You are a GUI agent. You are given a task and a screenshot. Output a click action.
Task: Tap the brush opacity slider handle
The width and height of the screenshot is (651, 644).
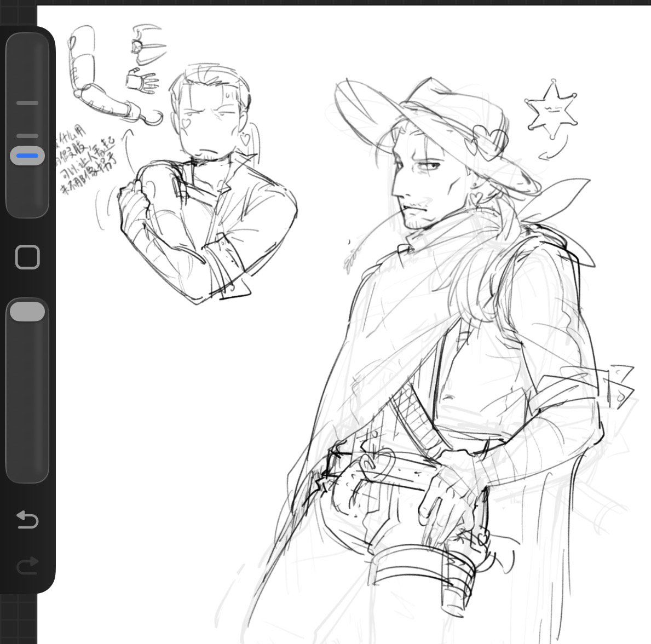point(27,312)
